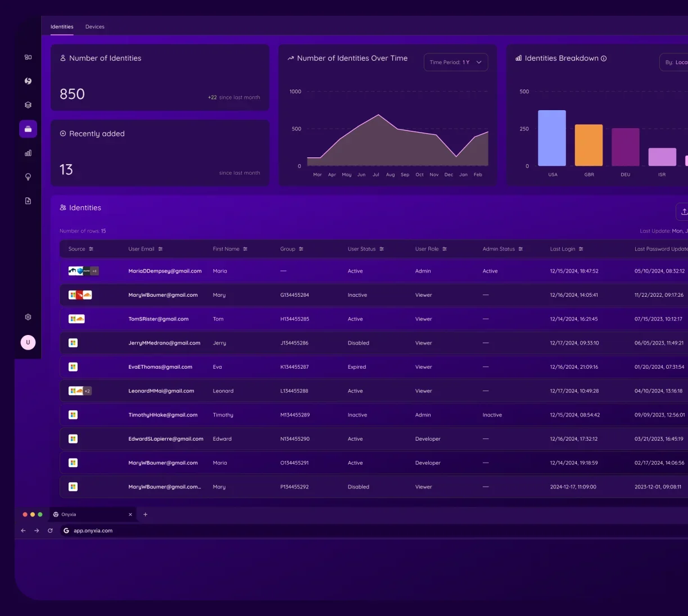The width and height of the screenshot is (688, 616).
Task: Open the User Email column filter
Action: click(160, 249)
